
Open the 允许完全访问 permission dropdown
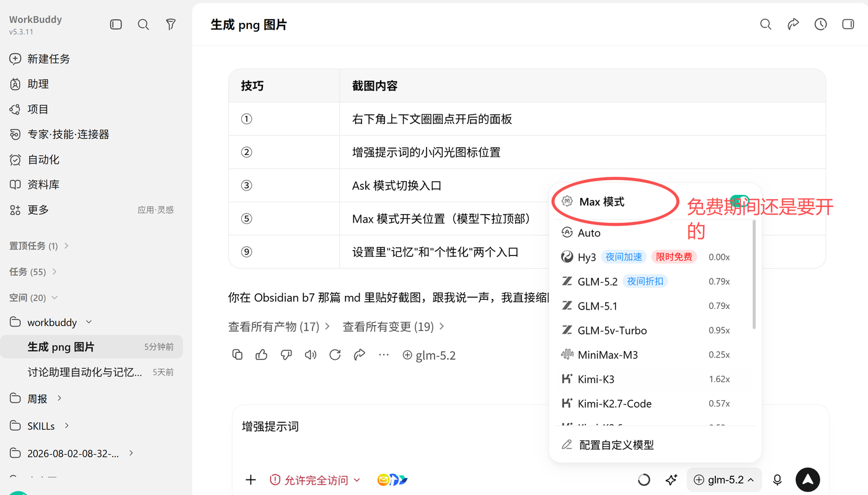pos(315,479)
